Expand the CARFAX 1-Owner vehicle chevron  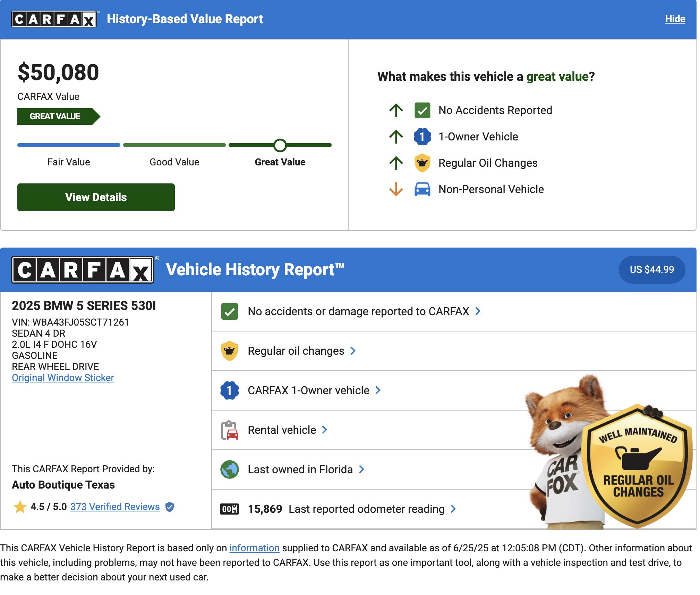[x=378, y=390]
